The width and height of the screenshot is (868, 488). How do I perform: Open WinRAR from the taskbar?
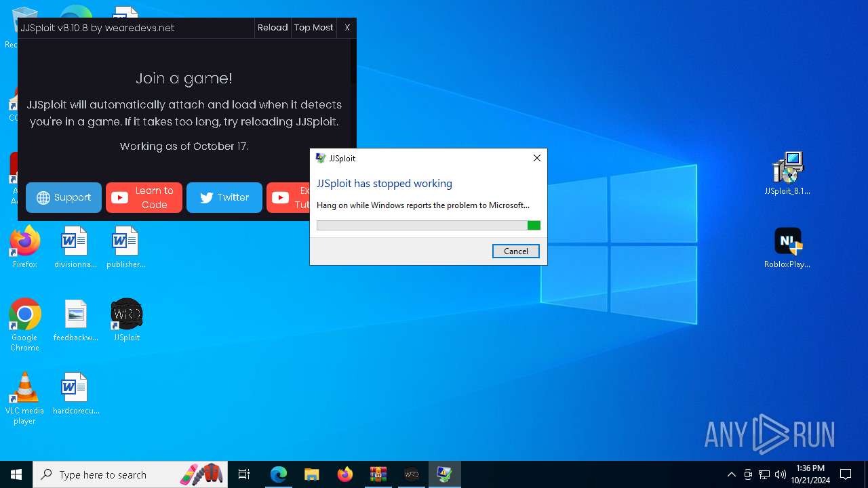(x=378, y=474)
